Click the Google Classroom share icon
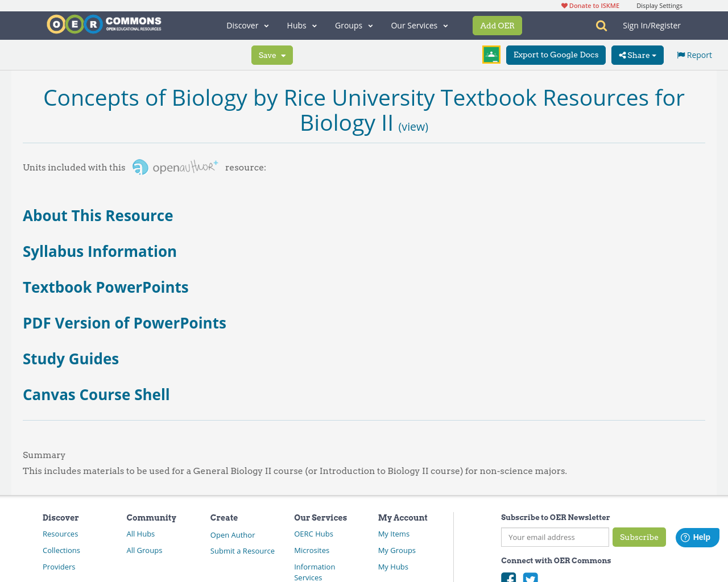 click(x=491, y=55)
